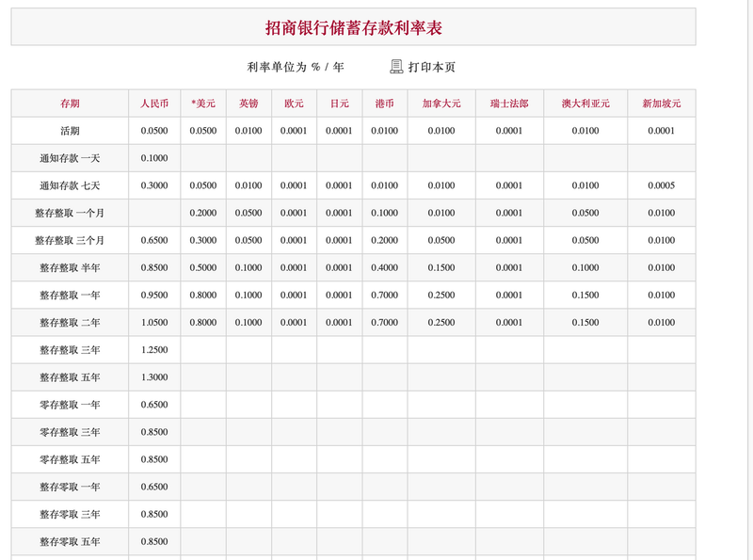Click the printer icon beside 打印本页

(396, 67)
